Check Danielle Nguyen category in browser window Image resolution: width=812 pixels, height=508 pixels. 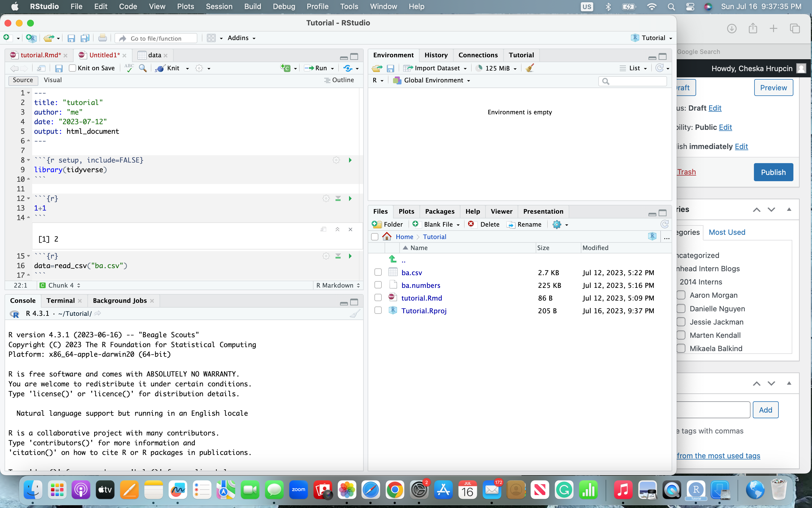(681, 308)
